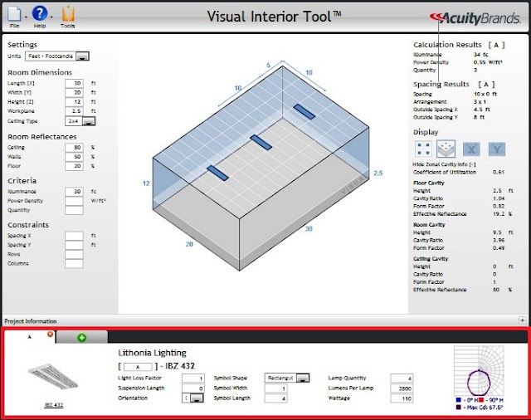Click the Quantity criteria field

(74, 210)
